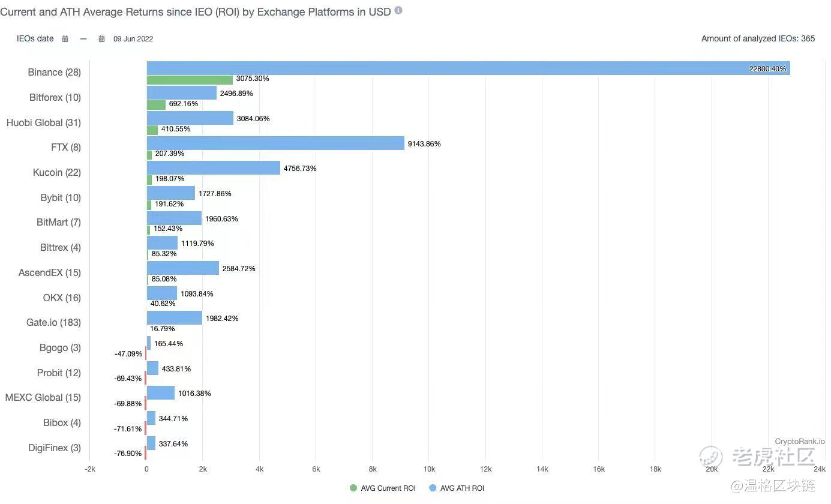
Task: Click DigiFinex's blue ATH ROI bar
Action: pyautogui.click(x=151, y=443)
